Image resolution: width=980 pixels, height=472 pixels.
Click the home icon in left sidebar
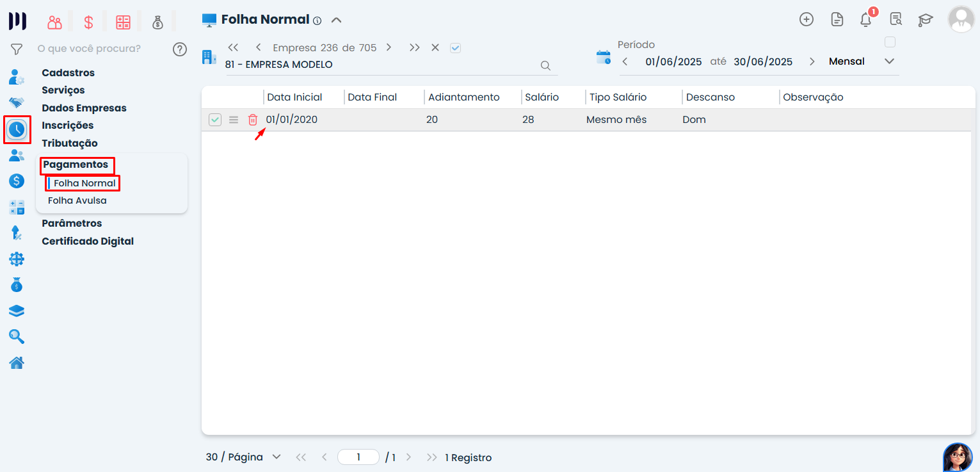click(x=17, y=363)
